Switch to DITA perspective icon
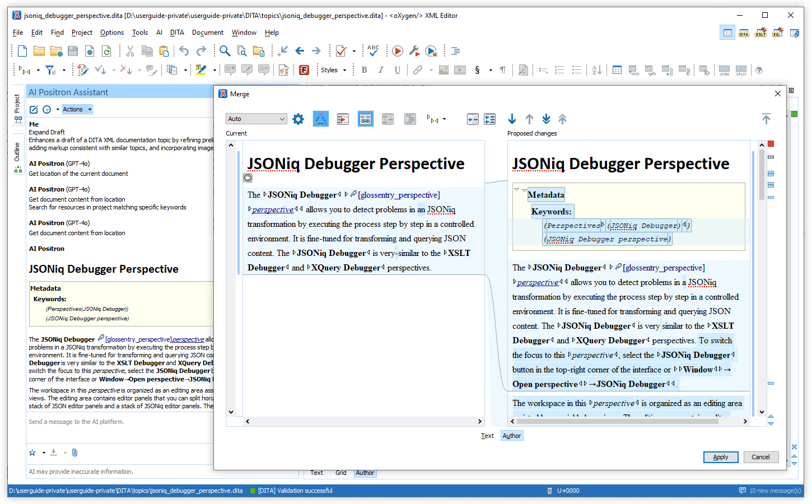 click(x=744, y=33)
